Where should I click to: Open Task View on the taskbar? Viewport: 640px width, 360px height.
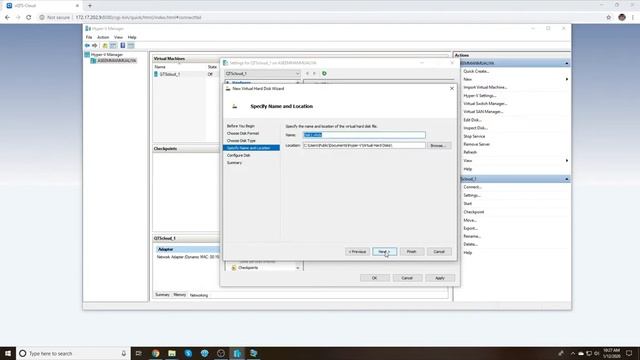[138, 353]
